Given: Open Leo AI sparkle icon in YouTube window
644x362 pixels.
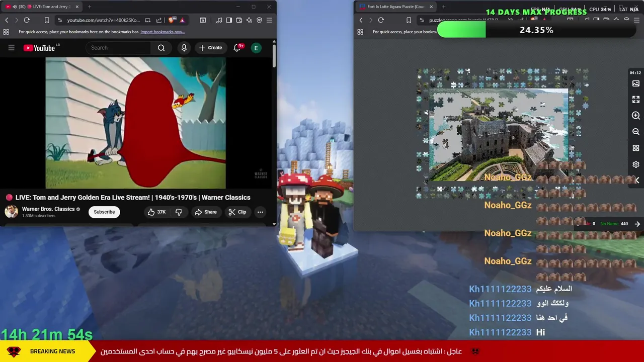Looking at the screenshot, I should (249, 20).
